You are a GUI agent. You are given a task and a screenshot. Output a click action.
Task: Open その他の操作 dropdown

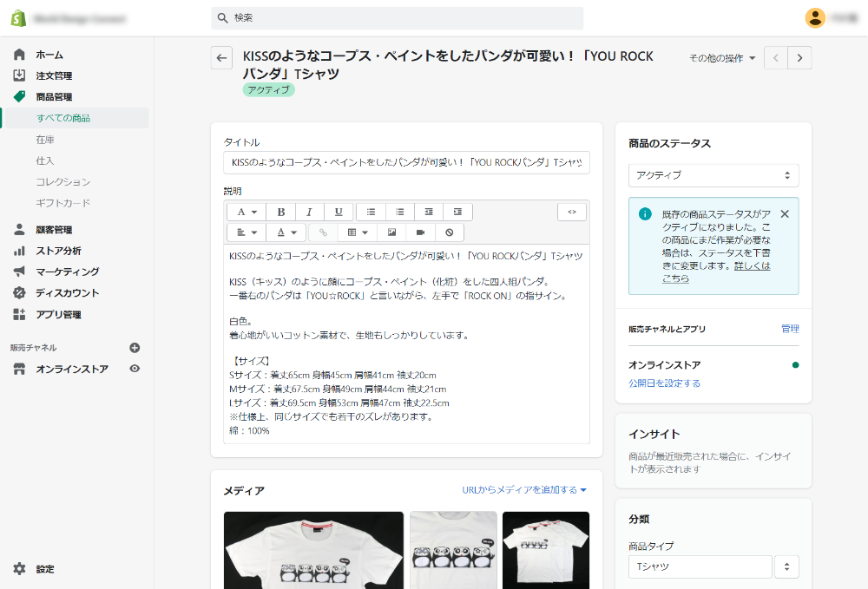tap(722, 58)
